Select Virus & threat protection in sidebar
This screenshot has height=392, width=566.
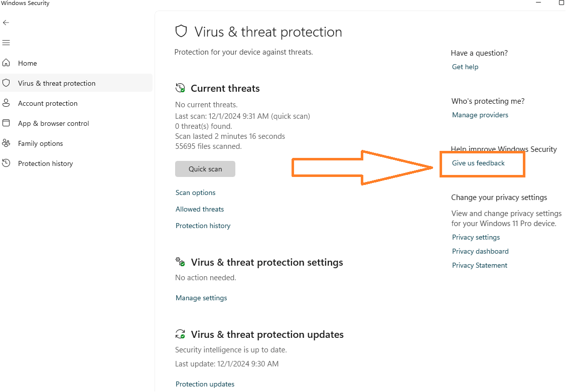click(57, 83)
